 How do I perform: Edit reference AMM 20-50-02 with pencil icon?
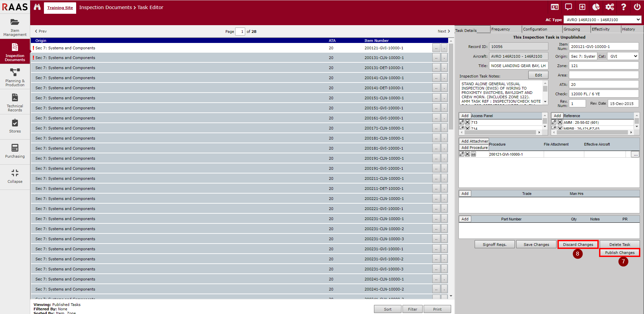click(x=554, y=122)
